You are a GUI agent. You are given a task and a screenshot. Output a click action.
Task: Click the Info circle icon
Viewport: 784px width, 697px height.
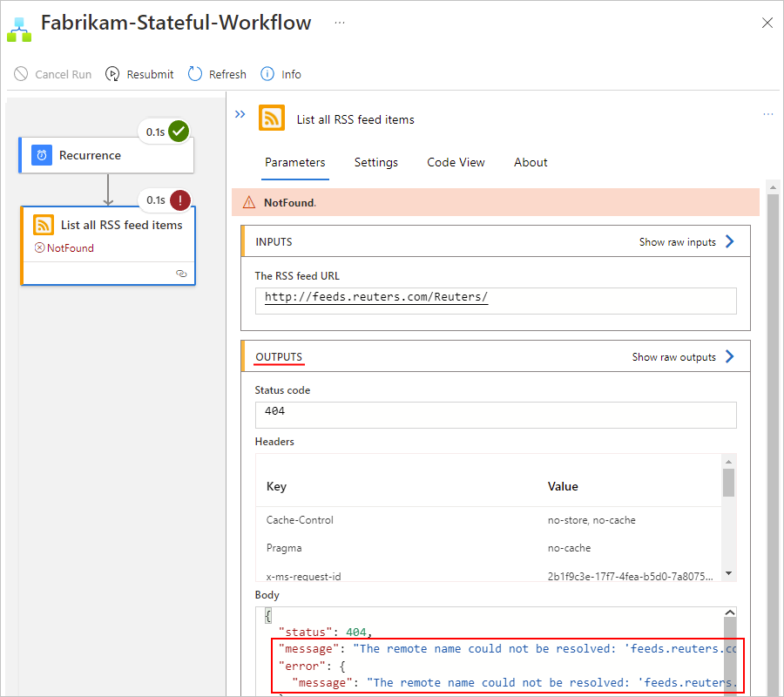coord(267,74)
